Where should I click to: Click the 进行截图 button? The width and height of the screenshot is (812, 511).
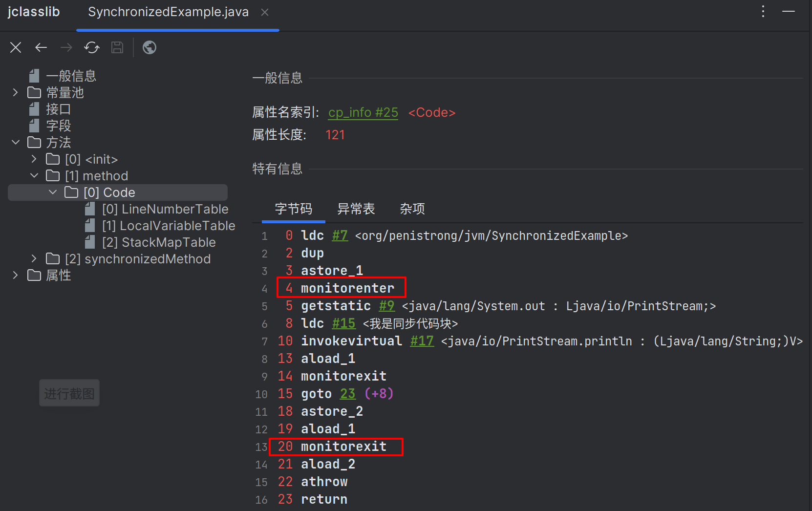click(69, 393)
